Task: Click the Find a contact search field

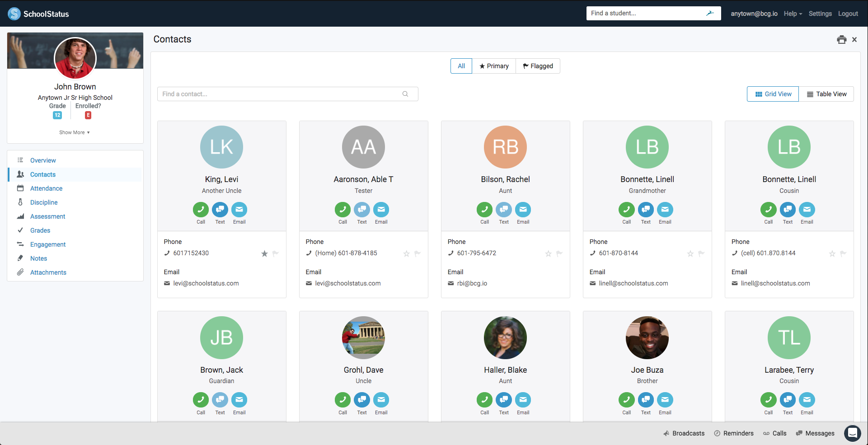Action: [280, 94]
